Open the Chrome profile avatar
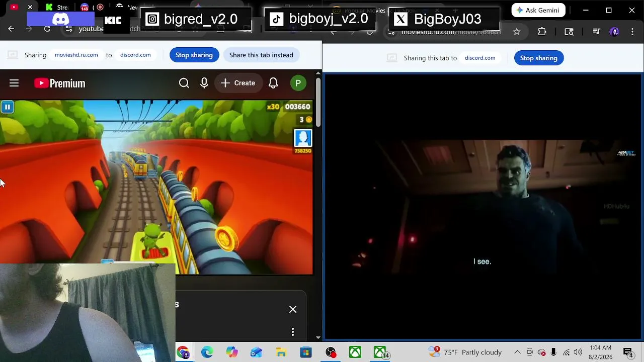The width and height of the screenshot is (644, 362). (x=614, y=32)
